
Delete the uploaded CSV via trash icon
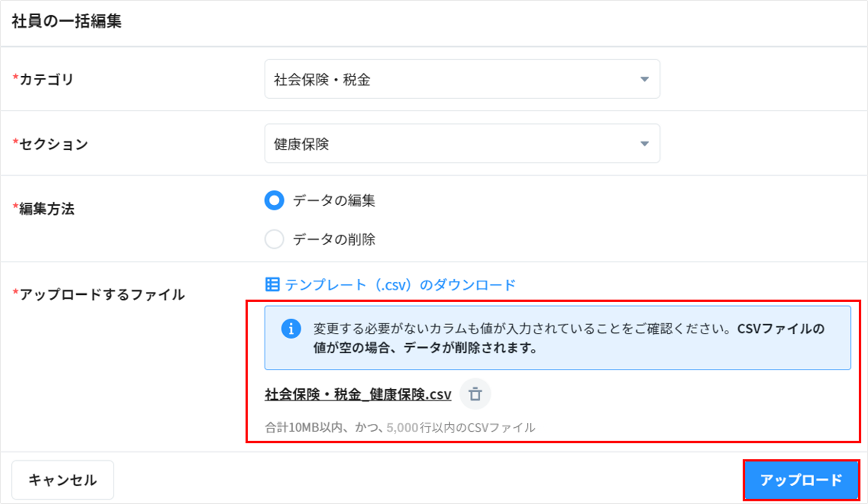click(x=475, y=394)
